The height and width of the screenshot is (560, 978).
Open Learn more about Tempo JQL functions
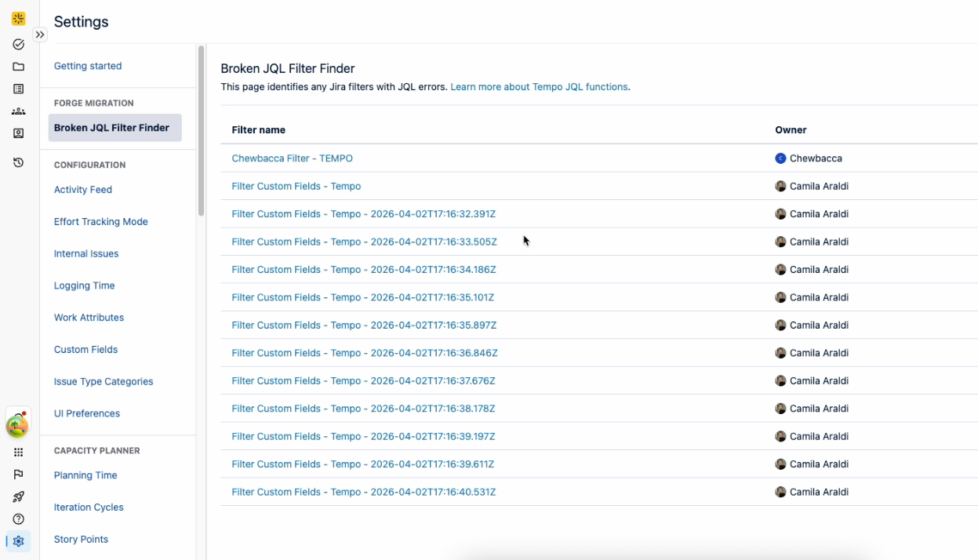pyautogui.click(x=539, y=86)
